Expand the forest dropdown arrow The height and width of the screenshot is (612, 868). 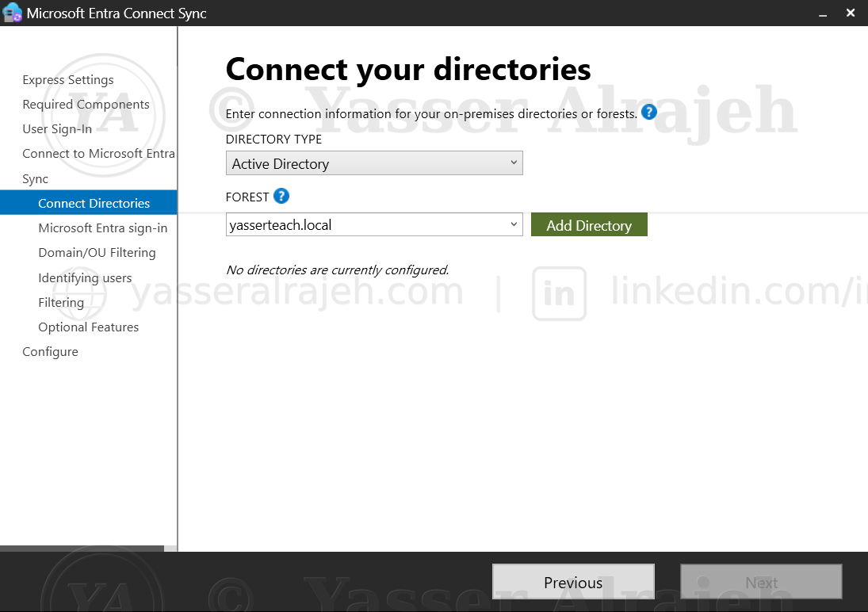(x=513, y=224)
